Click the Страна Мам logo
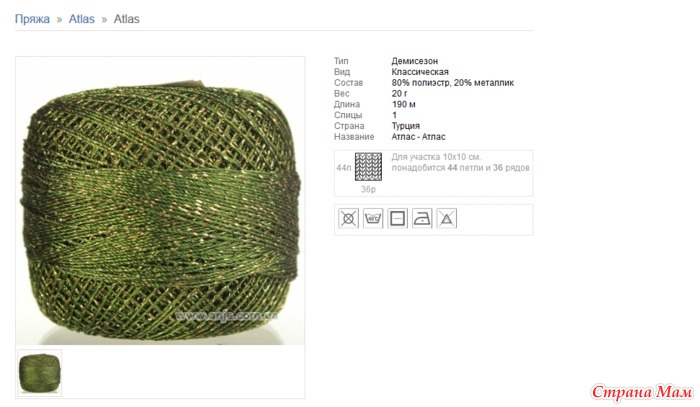Viewport: 700px width, 407px height. click(642, 392)
